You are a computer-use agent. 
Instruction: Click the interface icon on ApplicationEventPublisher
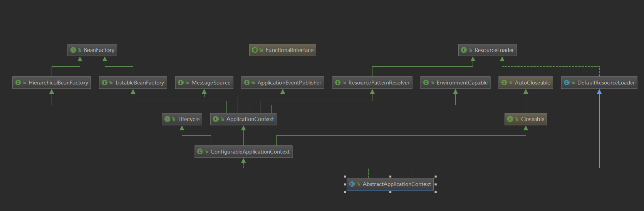[247, 83]
